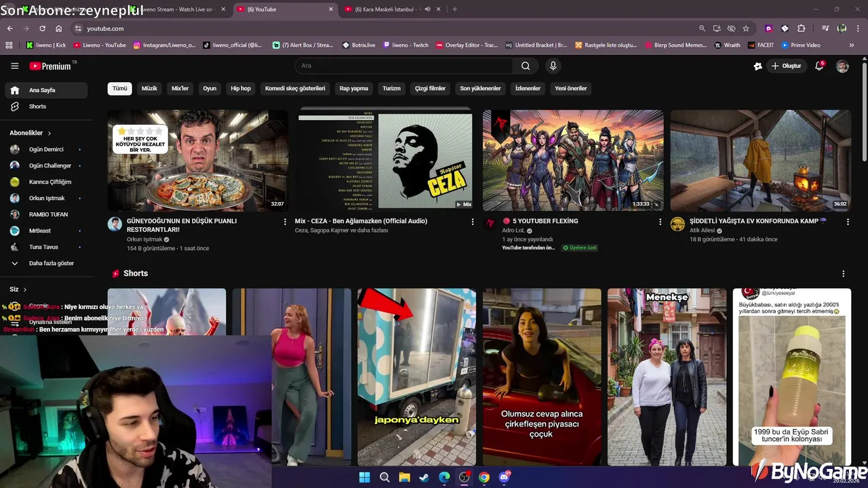Select Son yüklenenler chip
868x488 pixels.
(480, 88)
